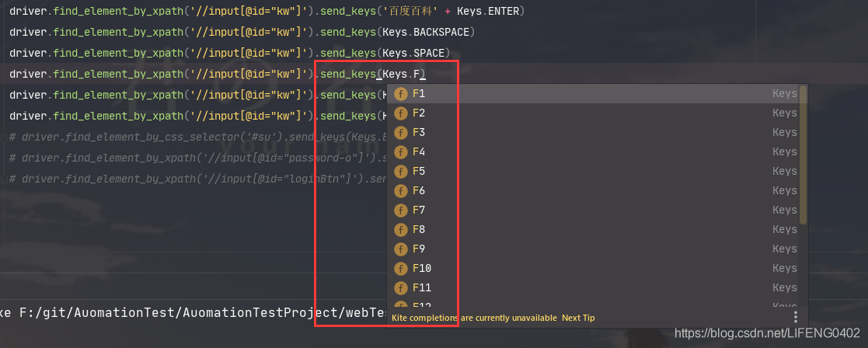Viewport: 868px width, 348px height.
Task: Place cursor on Keys.SPACE code line
Action: click(x=230, y=53)
